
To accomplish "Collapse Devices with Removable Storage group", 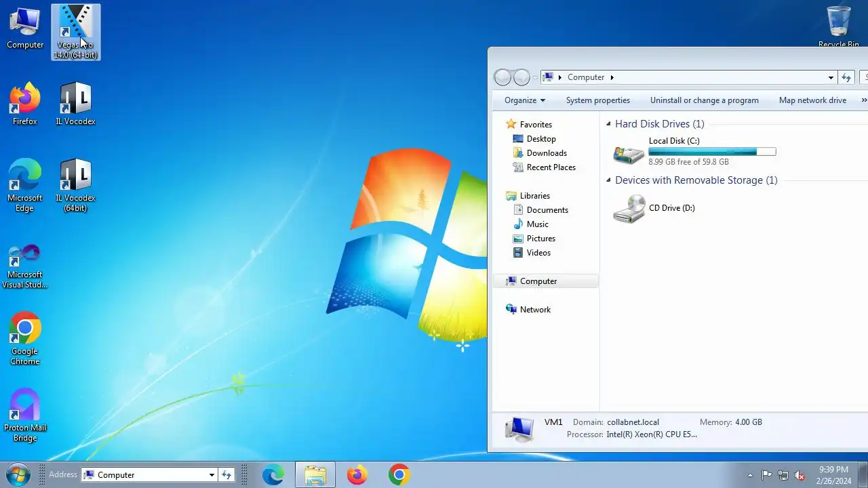I will coord(608,180).
